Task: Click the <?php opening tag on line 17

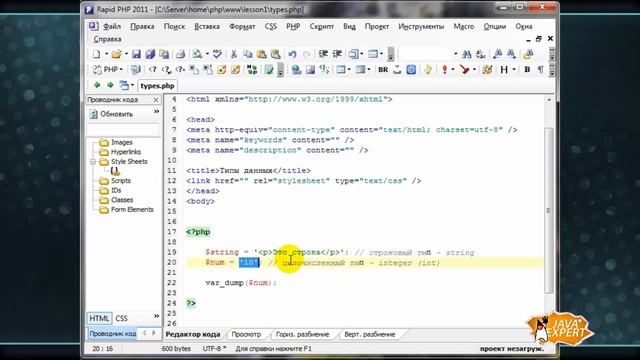Action: point(198,232)
